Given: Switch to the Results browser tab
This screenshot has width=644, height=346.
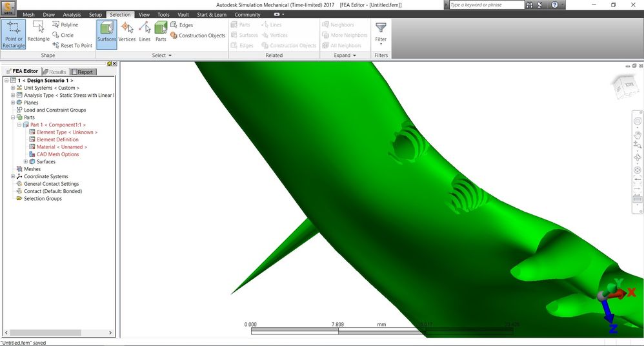Looking at the screenshot, I should tap(55, 72).
